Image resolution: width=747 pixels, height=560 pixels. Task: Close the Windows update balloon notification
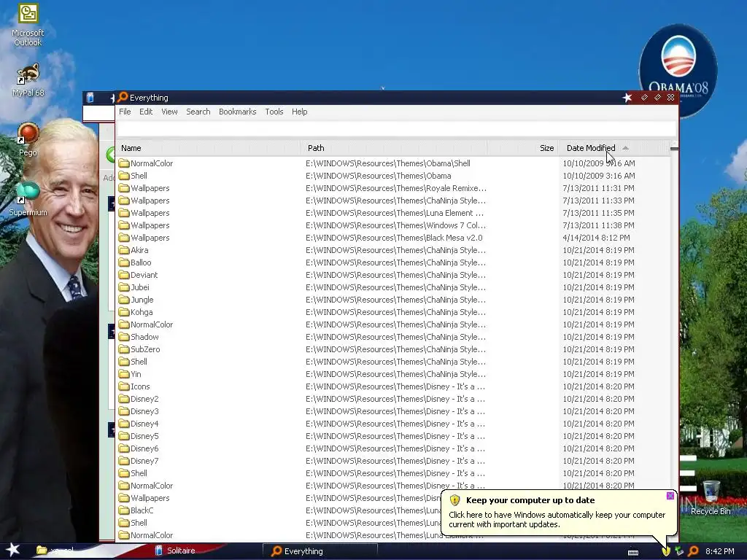tap(670, 496)
